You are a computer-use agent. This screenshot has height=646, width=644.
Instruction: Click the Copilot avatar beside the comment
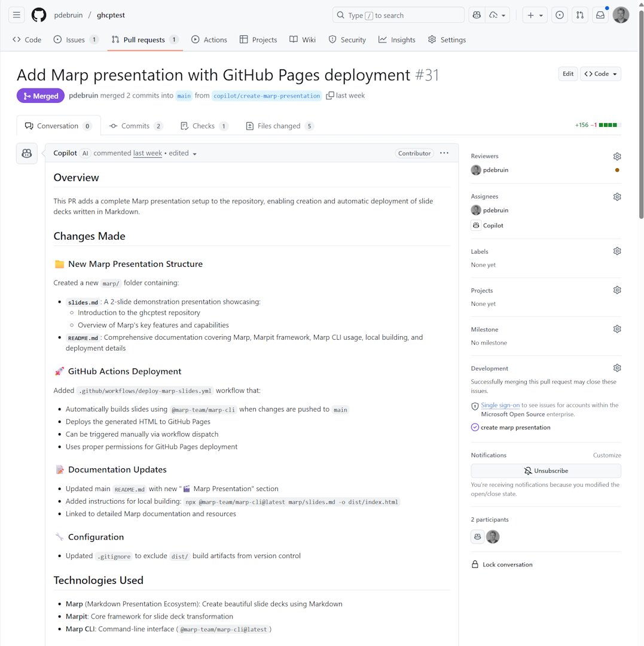(26, 153)
